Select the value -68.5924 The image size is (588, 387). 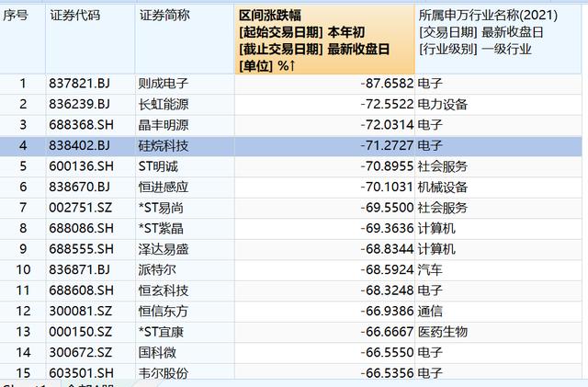coord(387,269)
